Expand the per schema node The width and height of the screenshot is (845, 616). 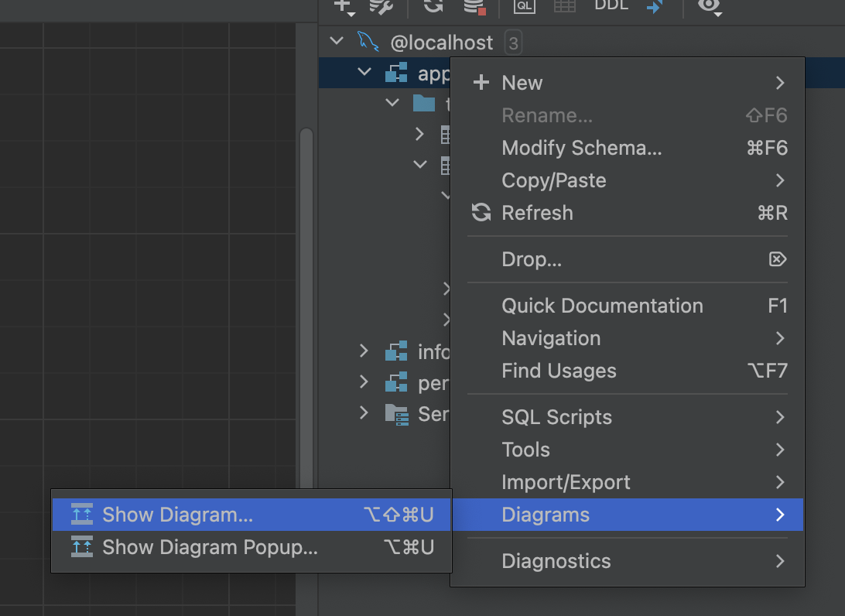364,382
